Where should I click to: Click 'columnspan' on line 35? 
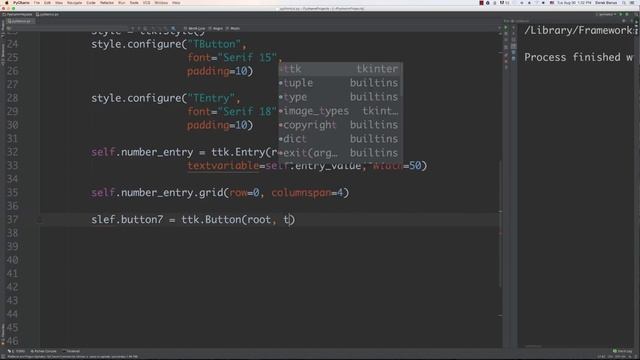point(301,193)
